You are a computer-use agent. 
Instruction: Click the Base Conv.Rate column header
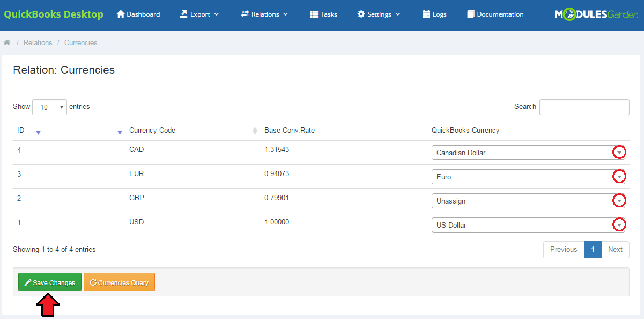(290, 130)
